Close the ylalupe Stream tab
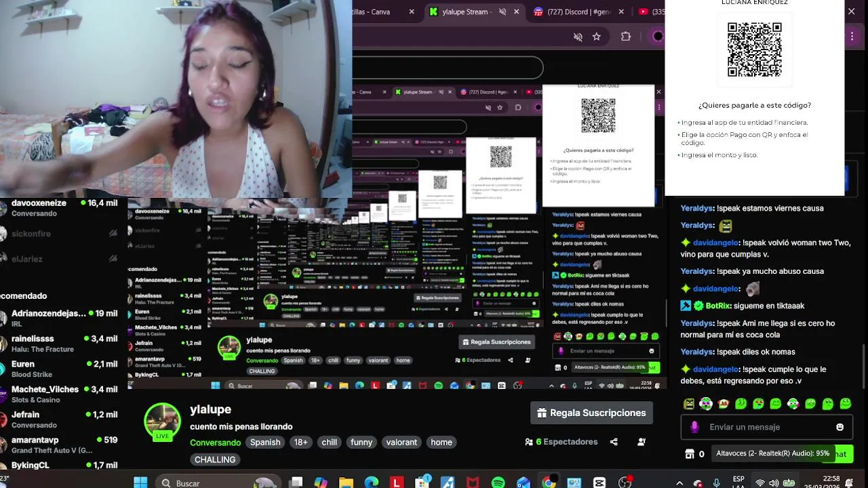 click(x=516, y=12)
